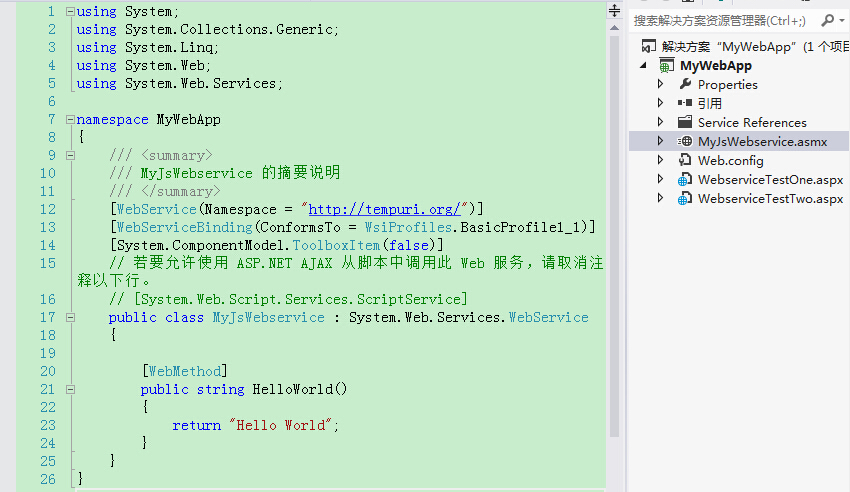
Task: Click the vertical scrollbar thumb in editor
Action: point(614,236)
